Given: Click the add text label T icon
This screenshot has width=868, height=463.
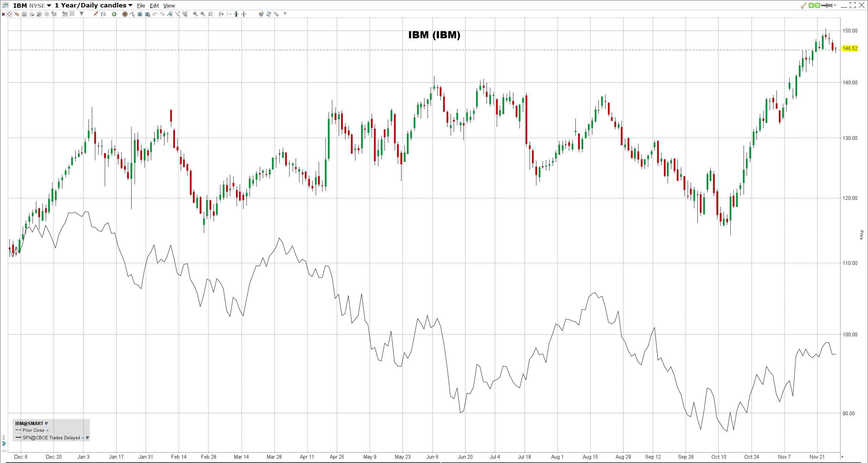Looking at the screenshot, I should point(140,14).
